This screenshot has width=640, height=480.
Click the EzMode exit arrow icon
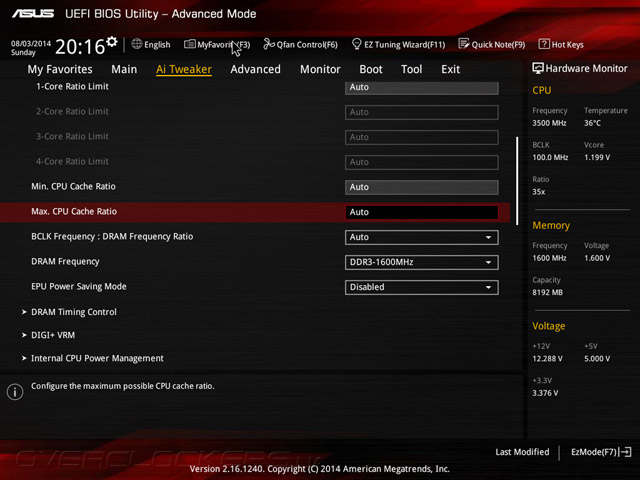(625, 452)
